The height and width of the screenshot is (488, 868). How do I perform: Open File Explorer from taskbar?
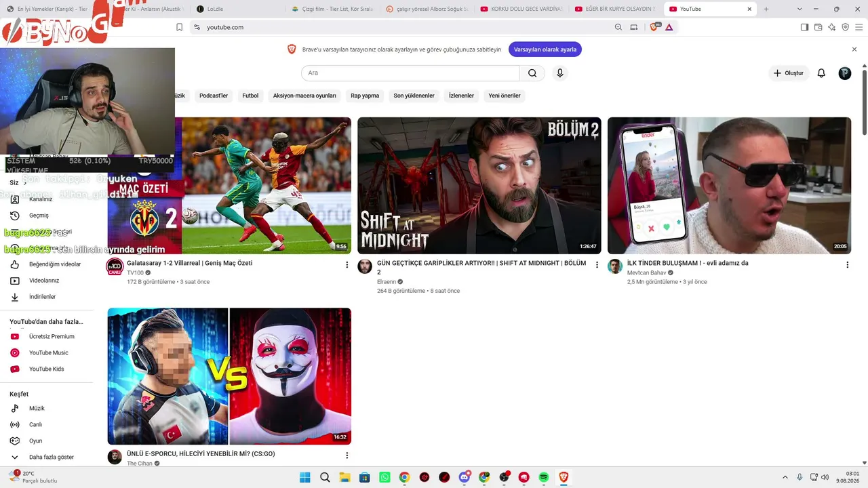(344, 477)
